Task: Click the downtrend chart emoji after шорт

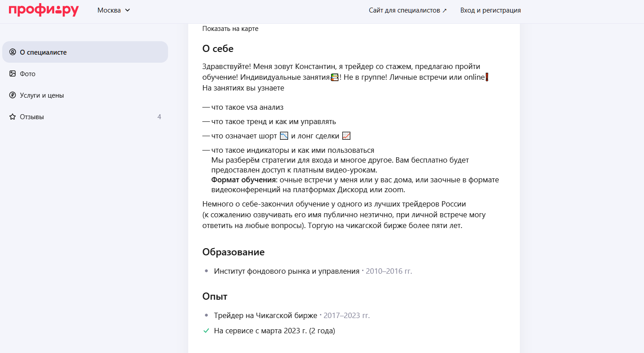Action: click(x=284, y=136)
